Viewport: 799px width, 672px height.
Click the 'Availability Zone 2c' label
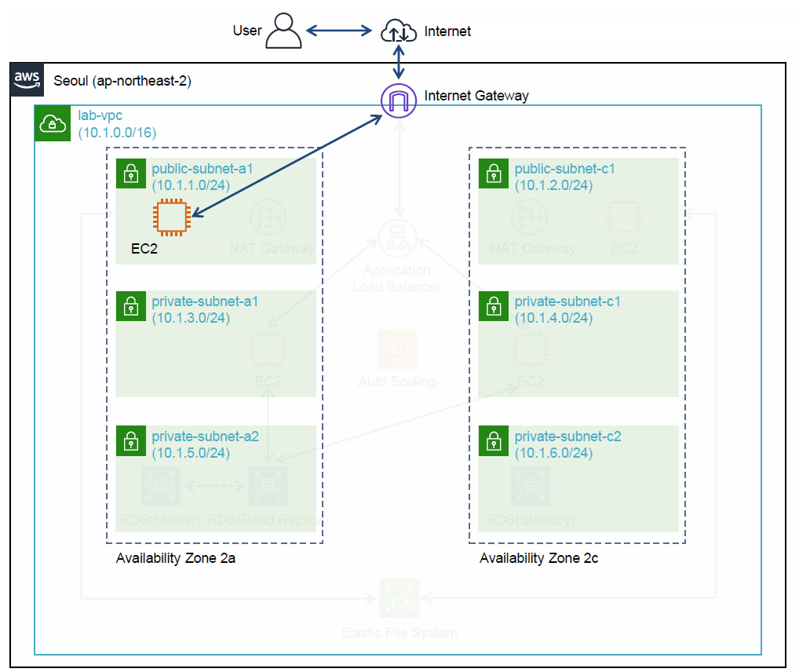tap(538, 558)
